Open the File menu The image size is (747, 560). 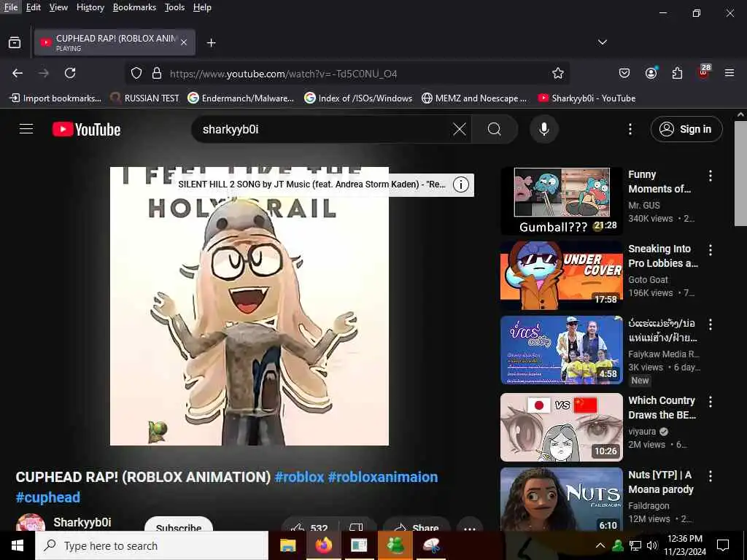[10, 7]
